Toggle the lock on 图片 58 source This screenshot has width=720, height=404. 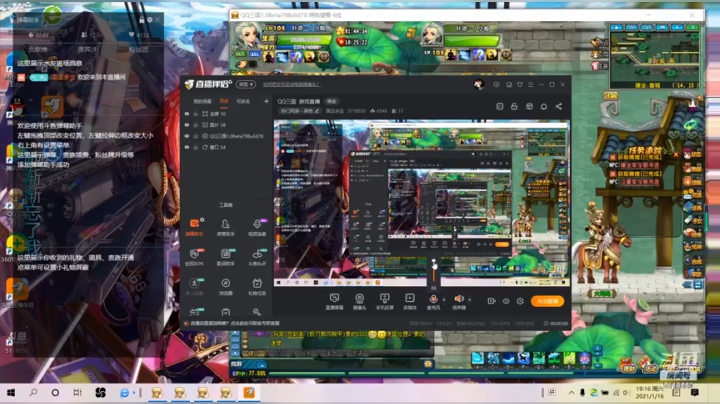click(x=196, y=125)
